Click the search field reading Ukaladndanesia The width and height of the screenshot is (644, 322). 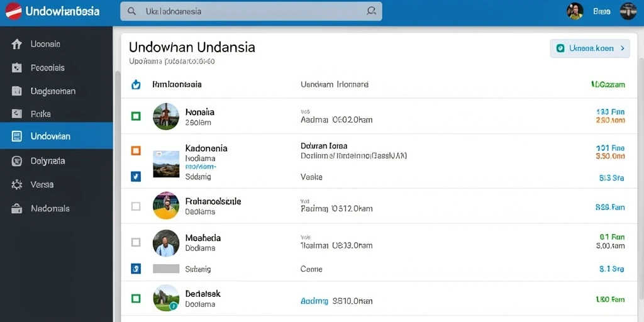[251, 11]
